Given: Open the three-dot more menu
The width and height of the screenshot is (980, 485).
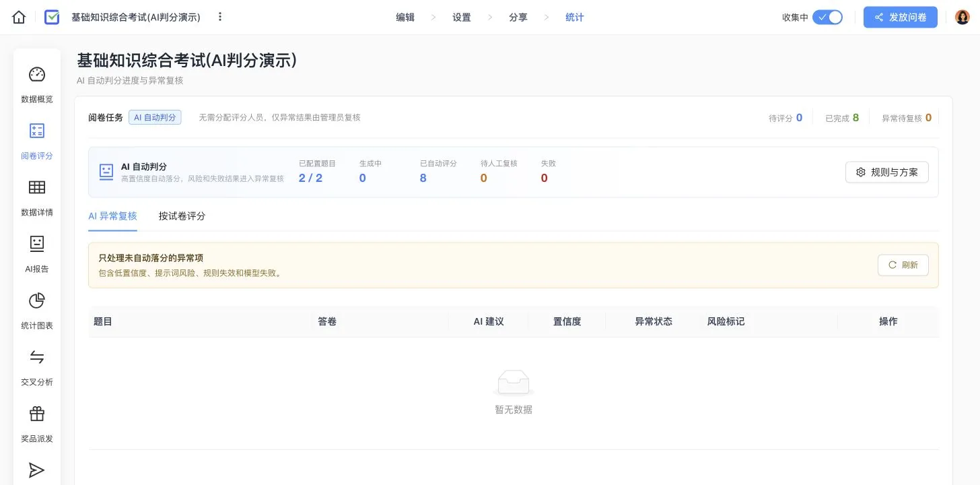Looking at the screenshot, I should (x=220, y=17).
